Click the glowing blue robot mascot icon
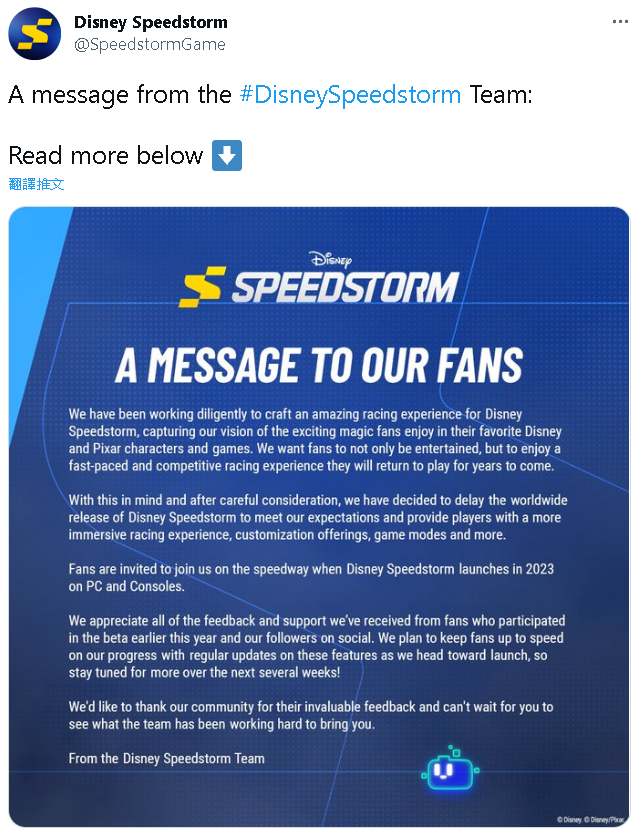The height and width of the screenshot is (839, 643). click(450, 768)
